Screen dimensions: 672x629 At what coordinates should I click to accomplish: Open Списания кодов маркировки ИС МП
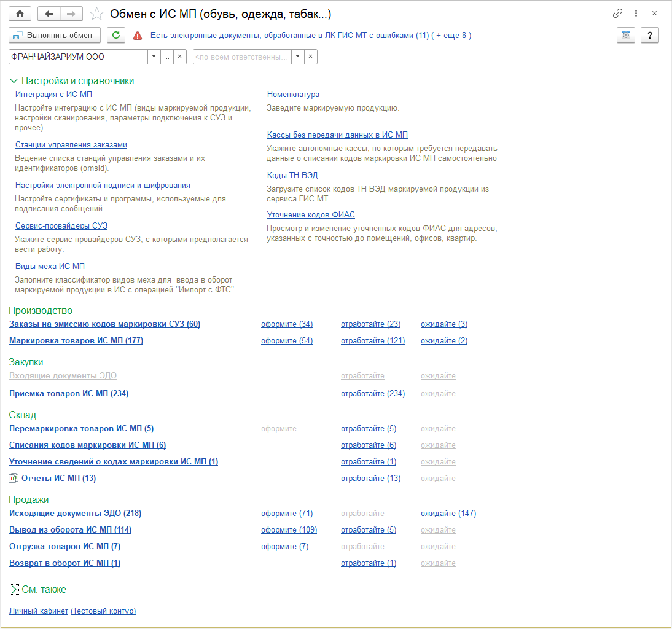pyautogui.click(x=87, y=445)
